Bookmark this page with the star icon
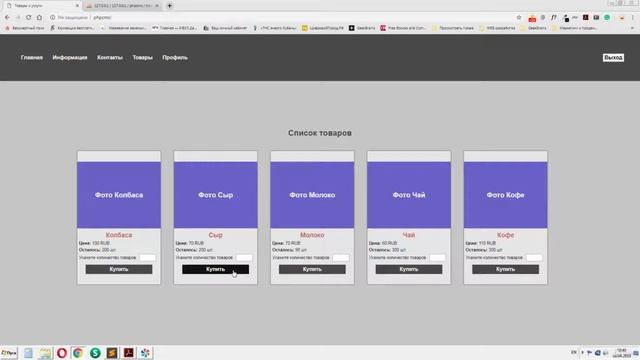This screenshot has height=360, width=640. pos(519,18)
